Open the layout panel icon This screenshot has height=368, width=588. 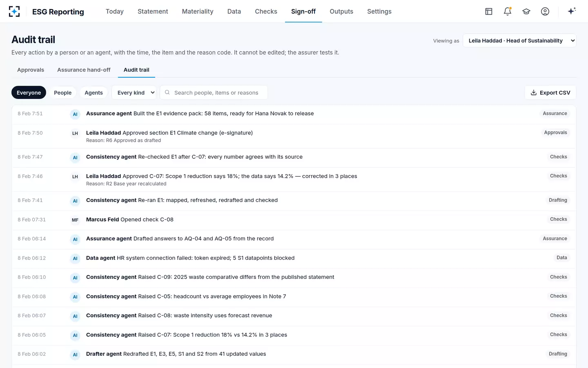click(x=489, y=11)
